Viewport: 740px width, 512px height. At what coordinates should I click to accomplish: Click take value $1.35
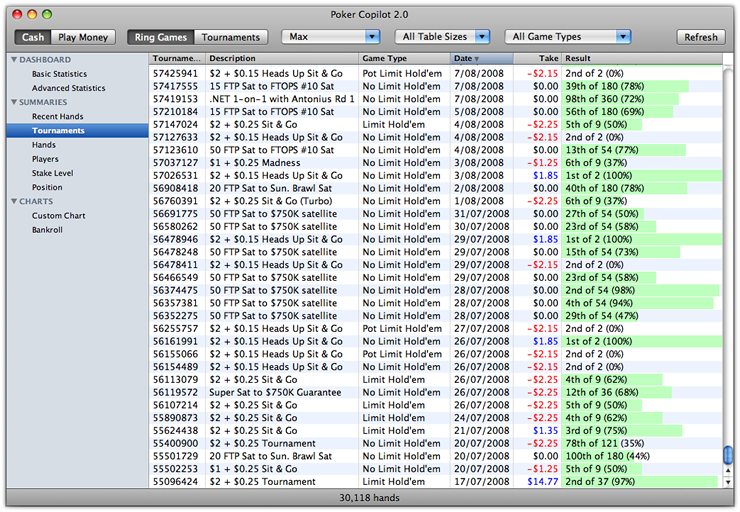click(x=545, y=431)
